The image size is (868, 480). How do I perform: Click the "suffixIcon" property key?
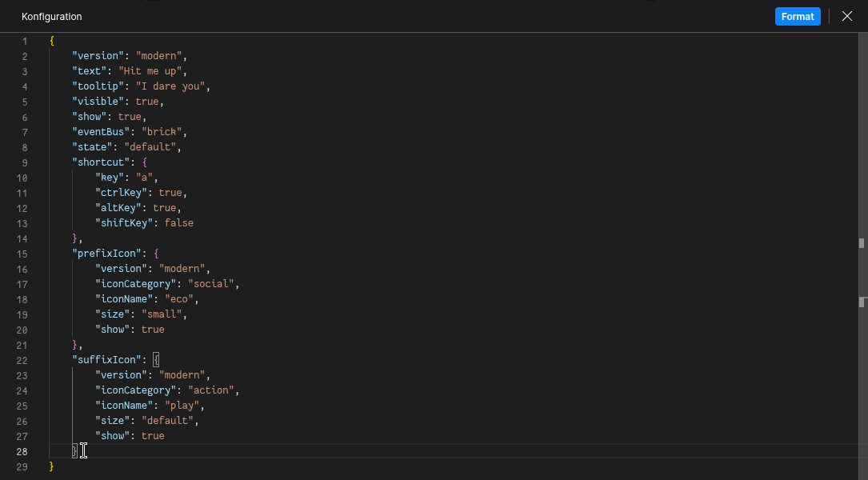point(106,360)
